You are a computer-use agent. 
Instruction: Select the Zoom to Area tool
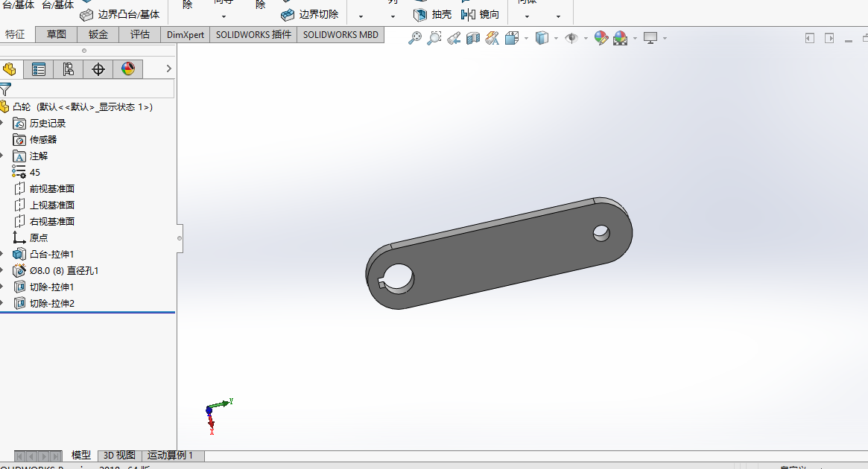point(434,38)
